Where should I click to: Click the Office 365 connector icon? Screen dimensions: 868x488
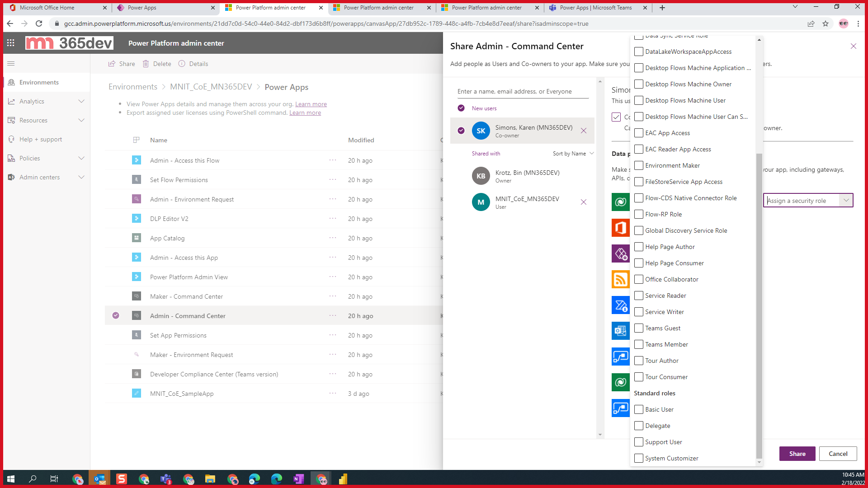pyautogui.click(x=620, y=228)
